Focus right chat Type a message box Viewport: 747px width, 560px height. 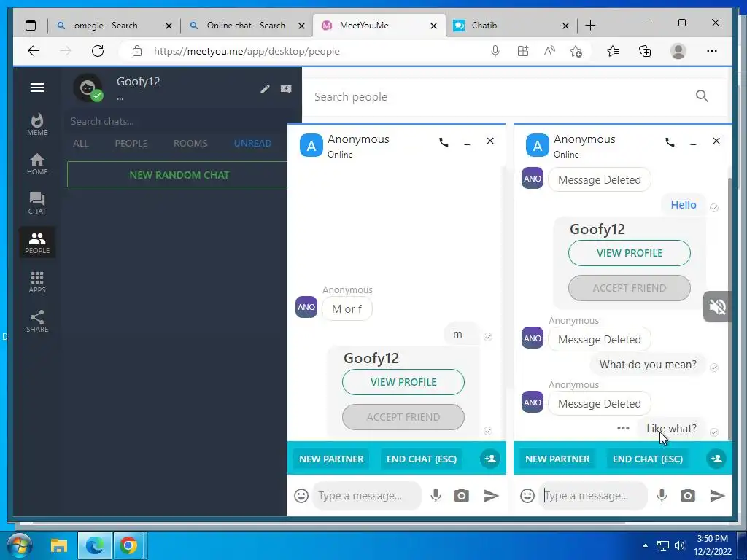coord(593,496)
